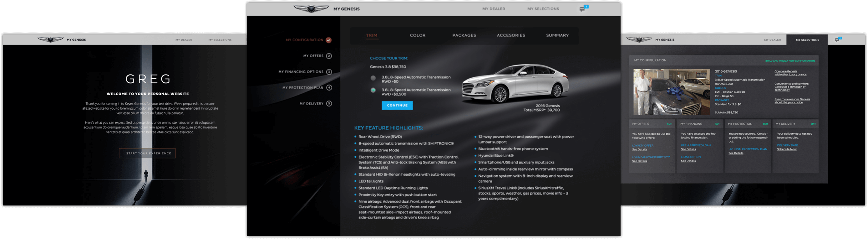Image resolution: width=868 pixels, height=239 pixels.
Task: Go to the step 5 circle for My Delivery
Action: point(329,104)
